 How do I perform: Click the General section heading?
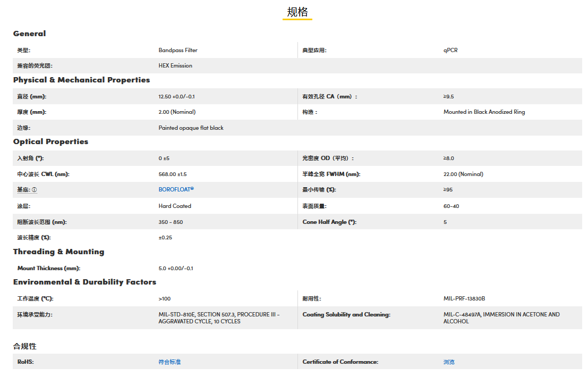coord(30,34)
